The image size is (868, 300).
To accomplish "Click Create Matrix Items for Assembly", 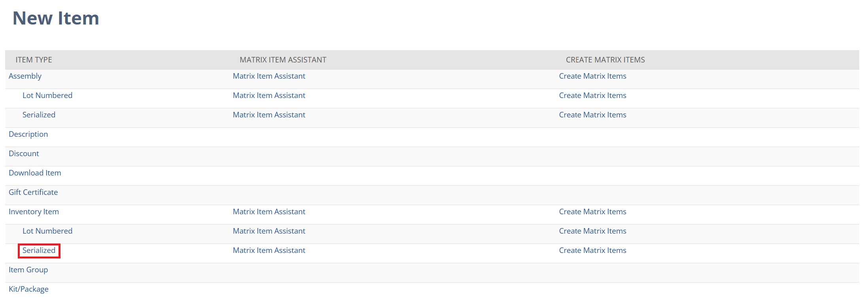I will click(x=593, y=76).
